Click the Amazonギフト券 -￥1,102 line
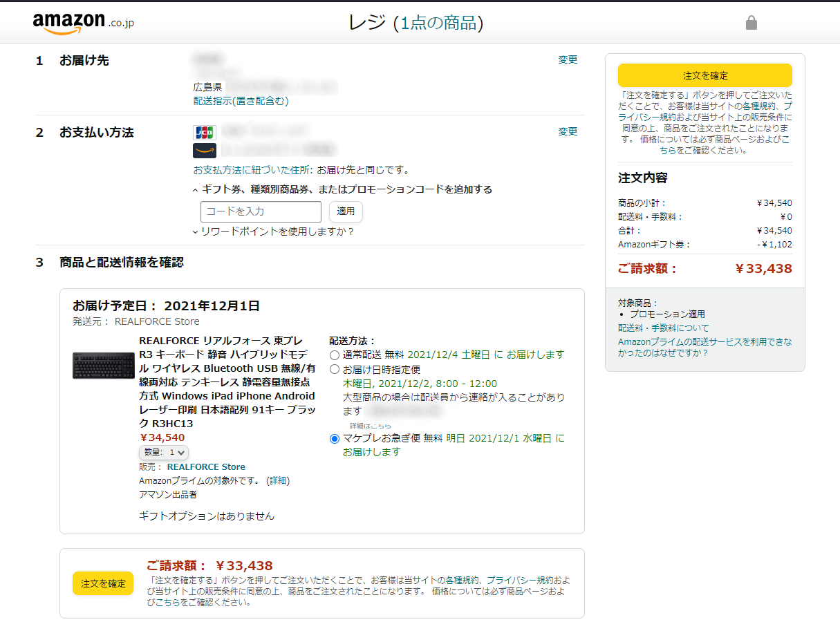This screenshot has width=840, height=622. (705, 245)
